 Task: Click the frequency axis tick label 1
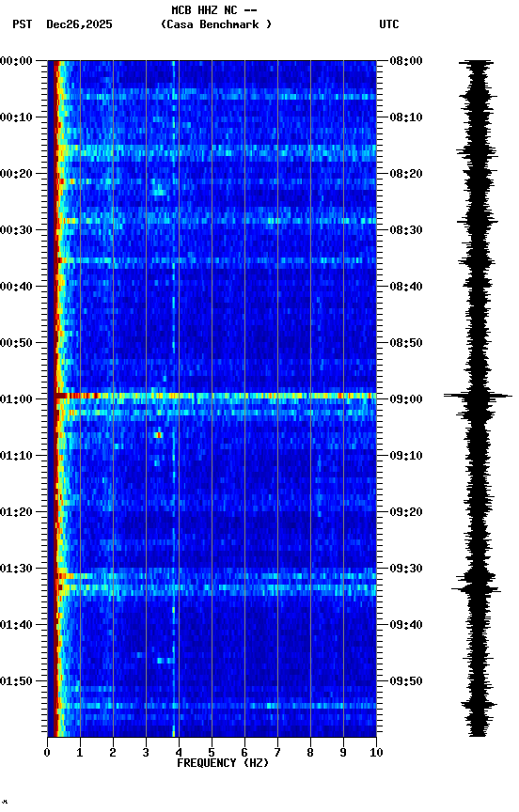coord(80,753)
